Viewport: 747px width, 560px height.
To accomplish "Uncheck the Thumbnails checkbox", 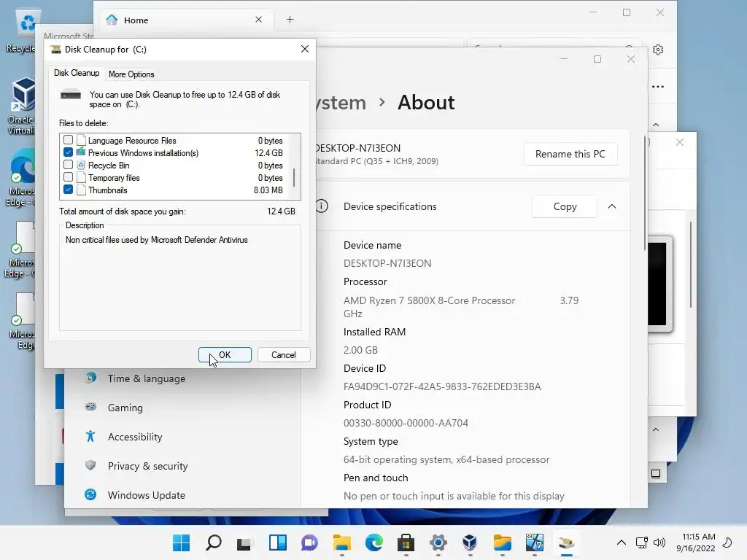I will pos(68,190).
